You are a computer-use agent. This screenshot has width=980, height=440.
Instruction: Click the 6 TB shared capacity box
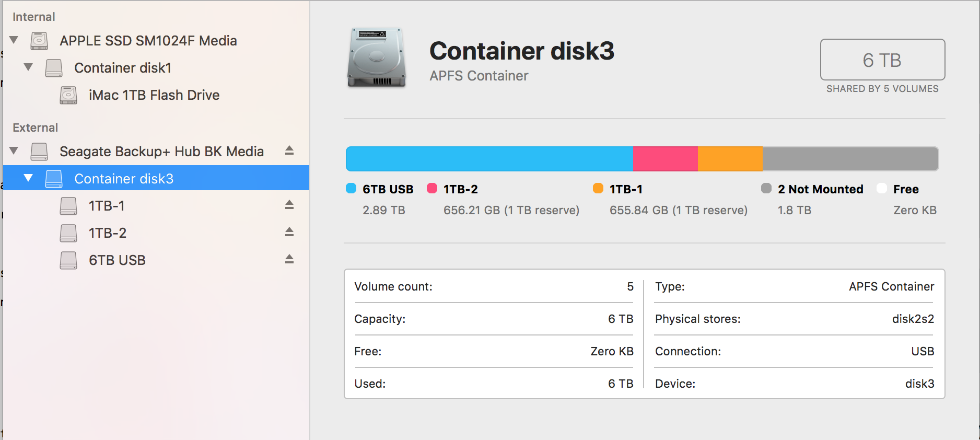[x=882, y=60]
